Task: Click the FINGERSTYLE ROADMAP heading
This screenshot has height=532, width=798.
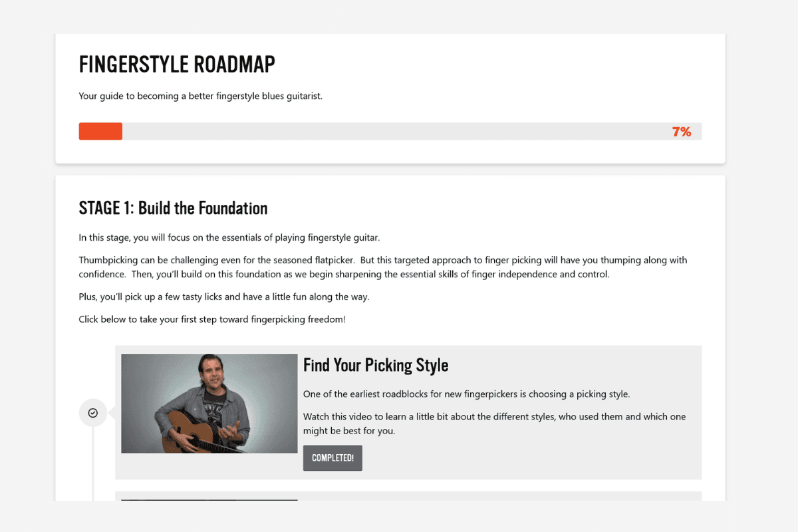Action: click(176, 64)
